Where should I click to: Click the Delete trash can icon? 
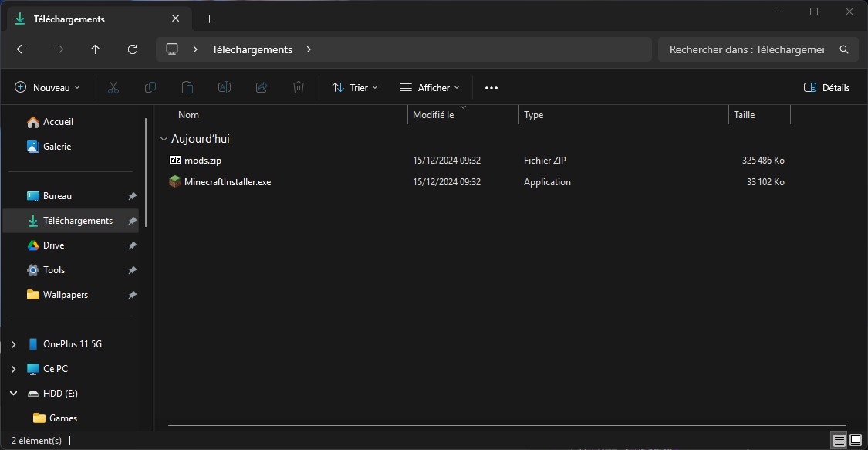(x=299, y=88)
